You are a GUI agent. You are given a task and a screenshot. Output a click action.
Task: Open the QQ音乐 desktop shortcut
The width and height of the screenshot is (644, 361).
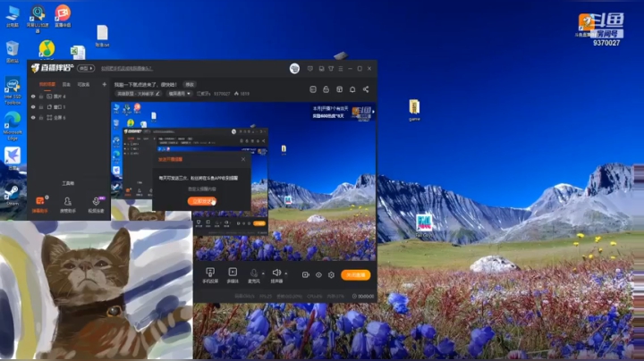point(47,49)
